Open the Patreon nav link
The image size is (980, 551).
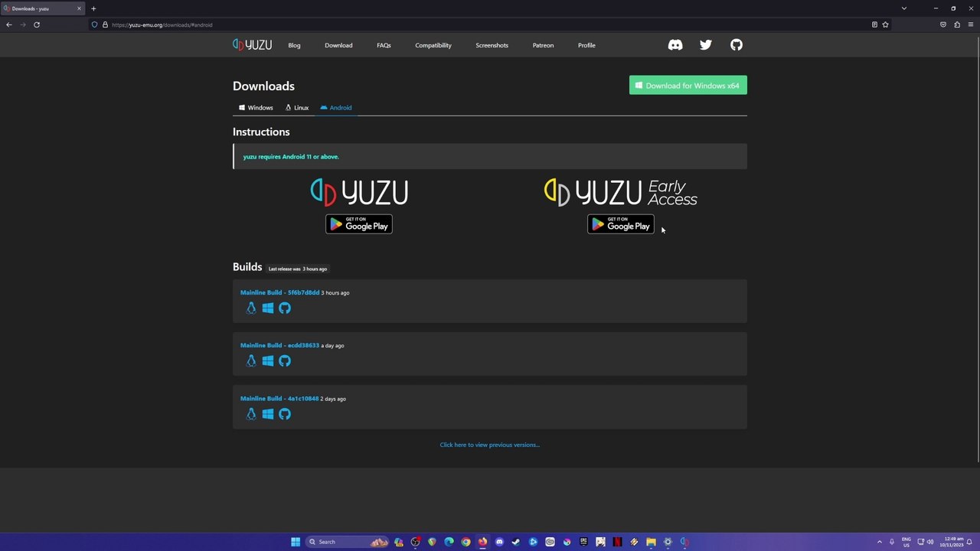tap(543, 45)
